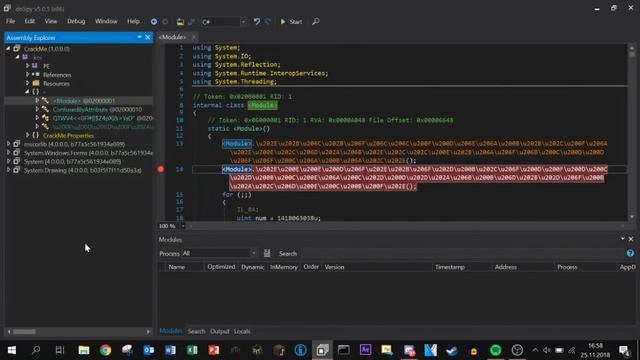The image size is (640, 360).
Task: Click the Modules search field
Action: point(461,253)
